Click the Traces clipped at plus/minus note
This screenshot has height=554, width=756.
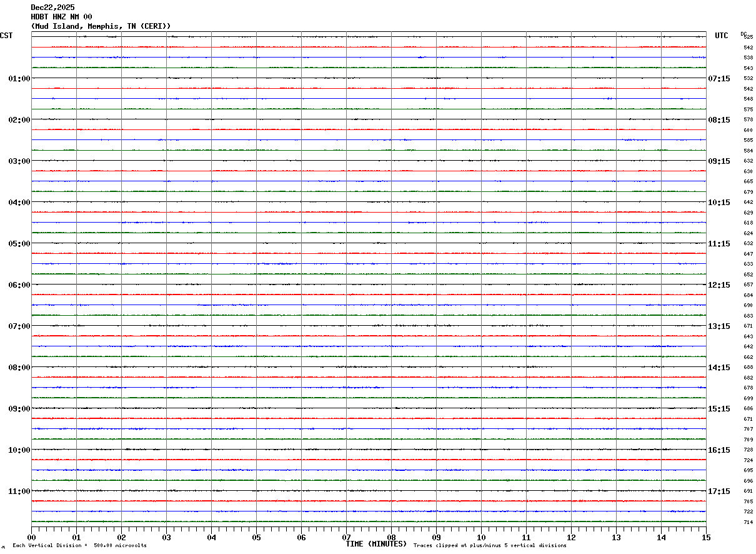coord(490,546)
